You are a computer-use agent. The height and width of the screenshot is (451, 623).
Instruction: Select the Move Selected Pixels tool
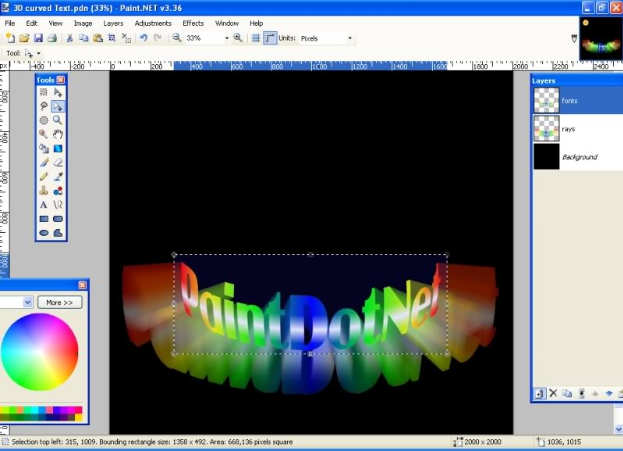coord(58,92)
